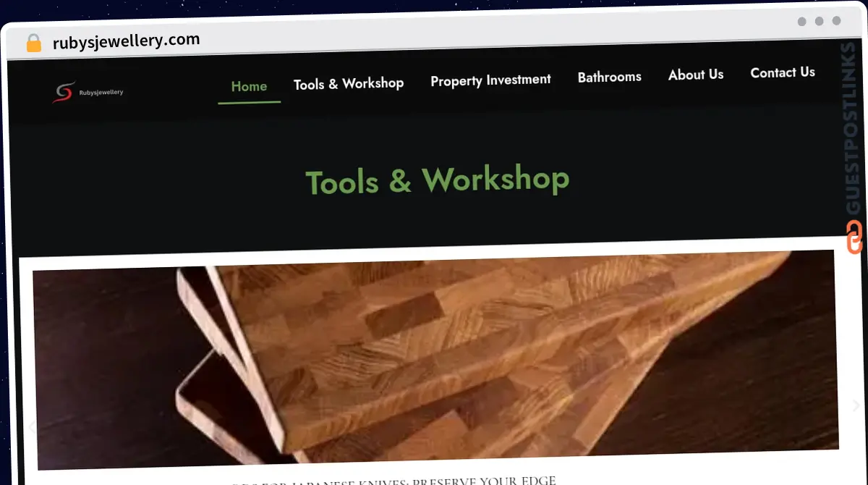Click the Rubysjewellery swirl logo icon
This screenshot has width=868, height=485.
tap(64, 92)
